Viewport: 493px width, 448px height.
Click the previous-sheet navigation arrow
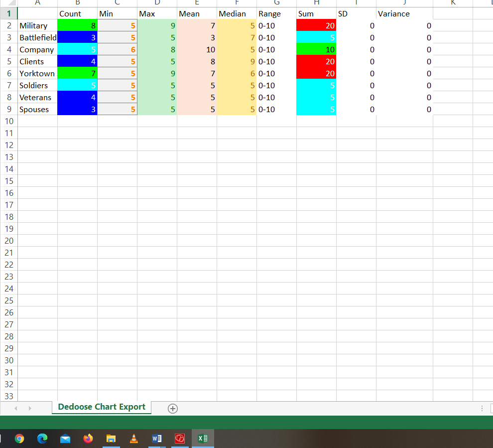(x=15, y=408)
